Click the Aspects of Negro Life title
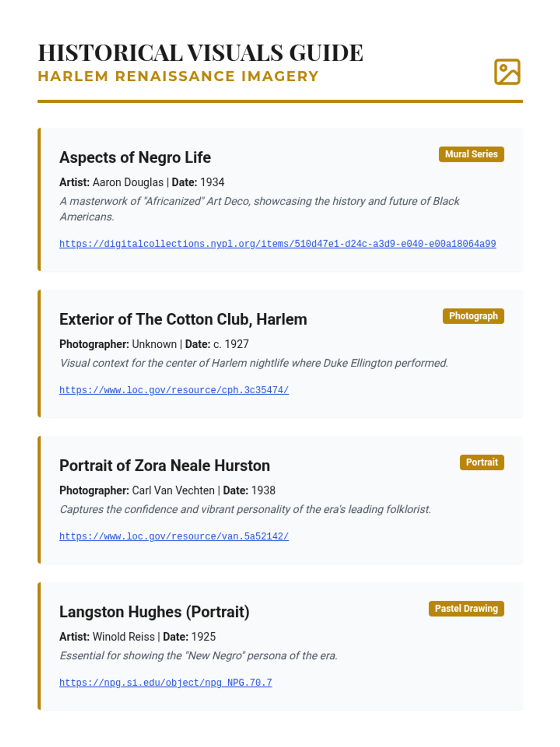560x747 pixels. 135,157
